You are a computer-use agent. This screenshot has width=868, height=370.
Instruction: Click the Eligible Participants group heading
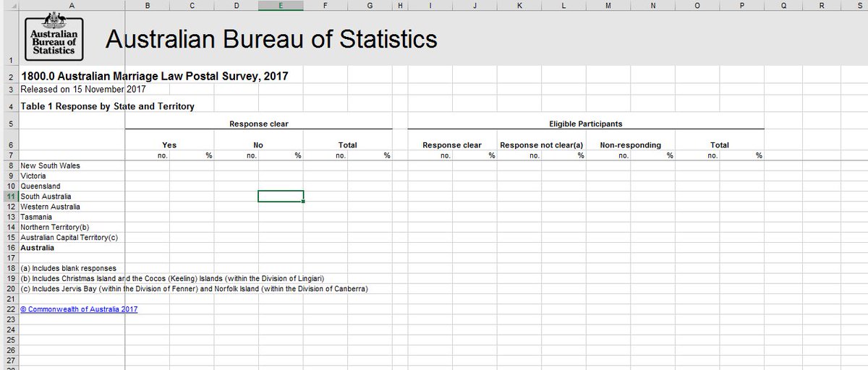pos(586,124)
